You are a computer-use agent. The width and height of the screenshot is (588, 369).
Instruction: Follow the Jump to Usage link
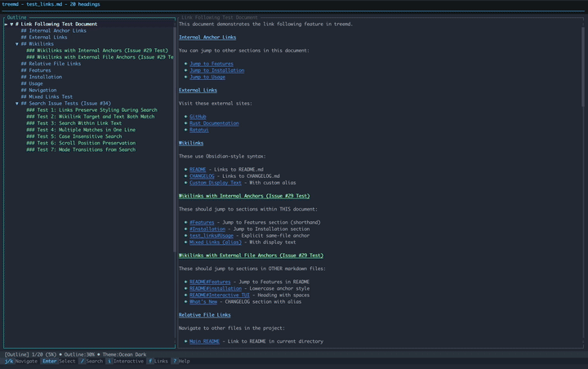(207, 78)
